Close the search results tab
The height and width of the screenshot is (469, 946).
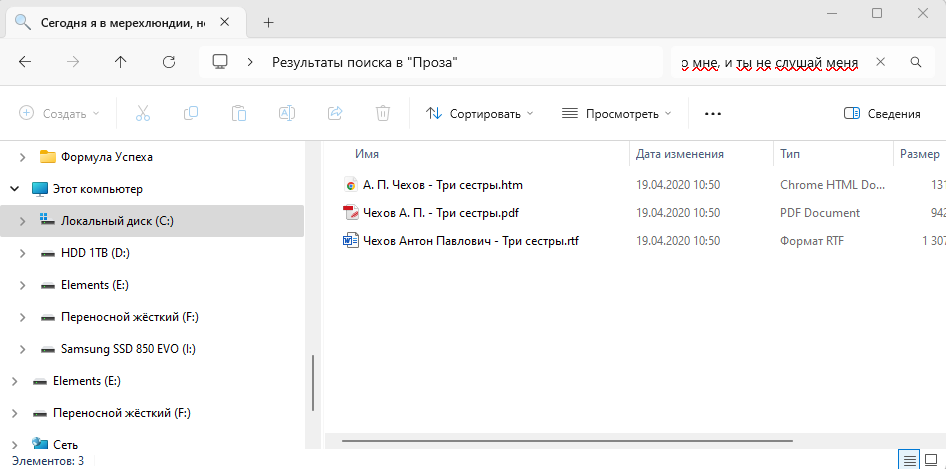click(224, 22)
